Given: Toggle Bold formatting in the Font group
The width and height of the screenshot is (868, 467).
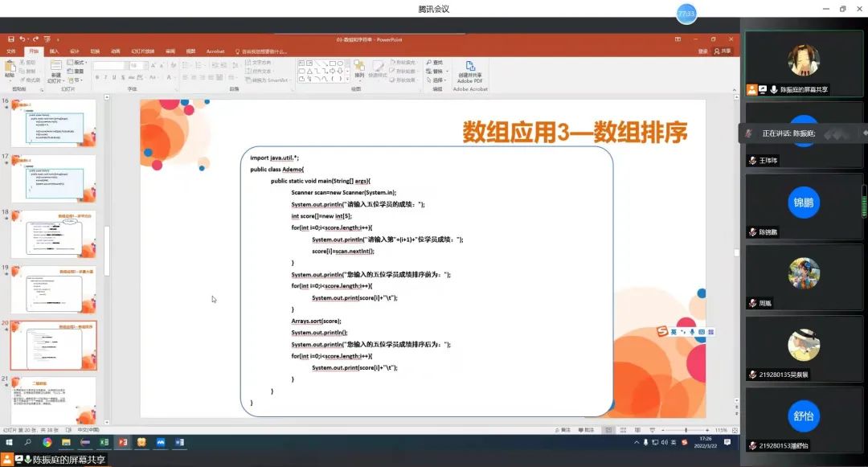Looking at the screenshot, I should 96,78.
